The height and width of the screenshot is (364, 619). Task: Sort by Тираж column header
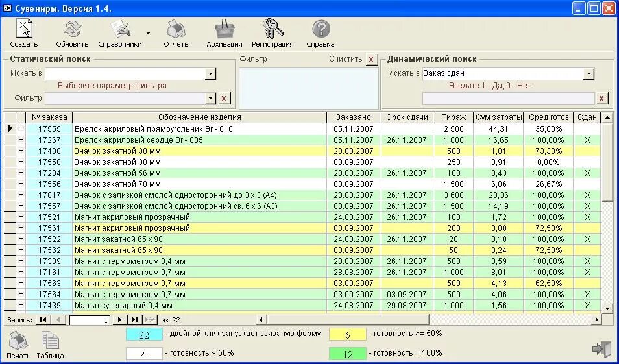[453, 117]
